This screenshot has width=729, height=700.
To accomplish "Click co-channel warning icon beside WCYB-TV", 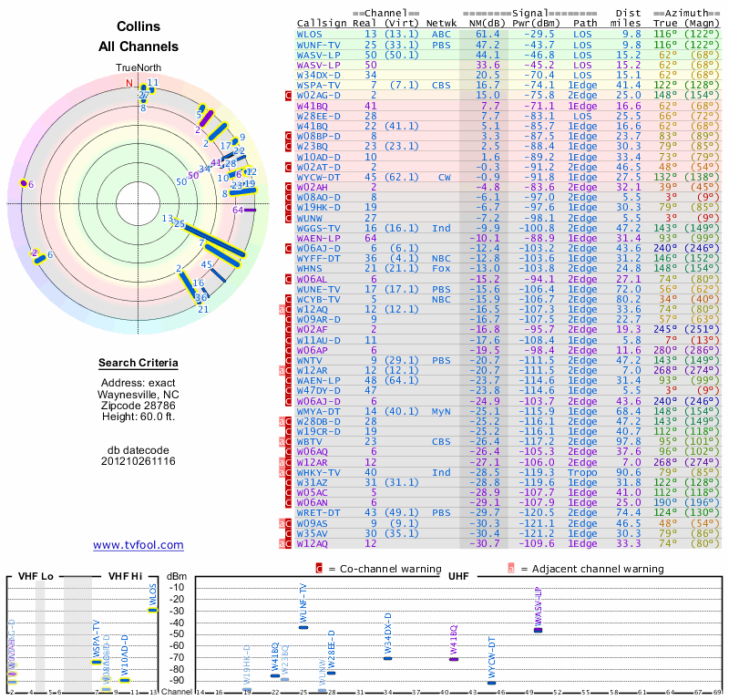I will pos(288,300).
